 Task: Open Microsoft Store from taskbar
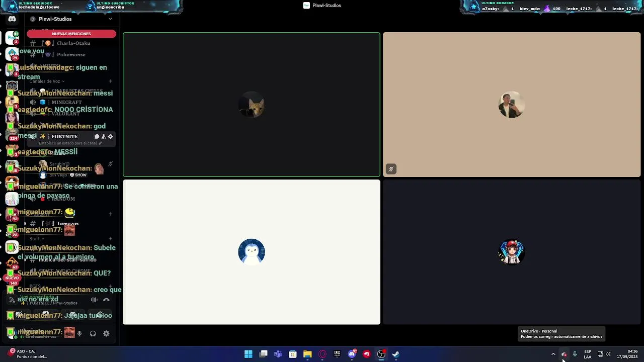coord(293,354)
